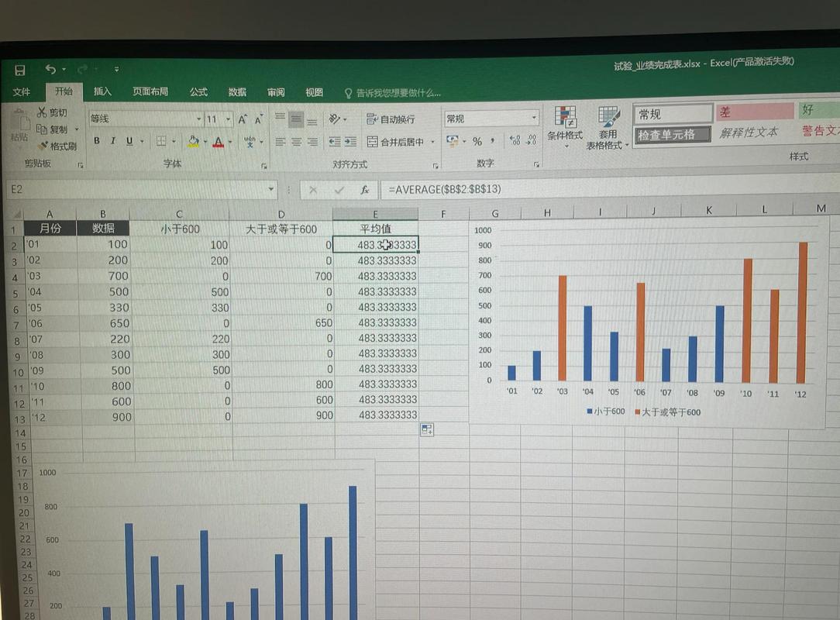Expand the Merge & Center dropdown arrow
The image size is (840, 620).
[433, 142]
